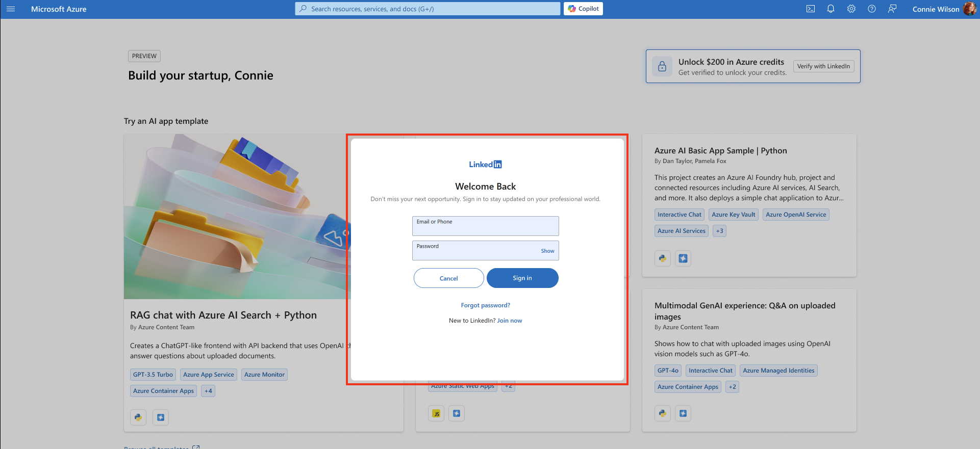Click the GPT-4o tag
Screen dimensions: 980x449
668,371
